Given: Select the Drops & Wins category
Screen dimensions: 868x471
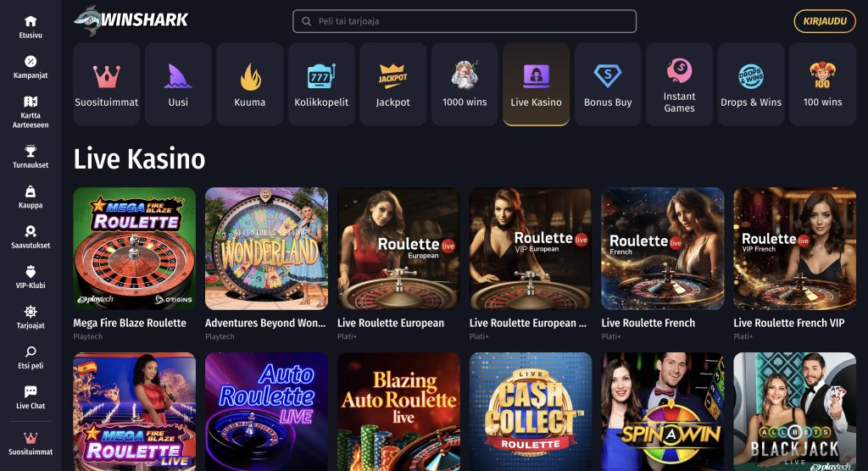Looking at the screenshot, I should pos(751,84).
